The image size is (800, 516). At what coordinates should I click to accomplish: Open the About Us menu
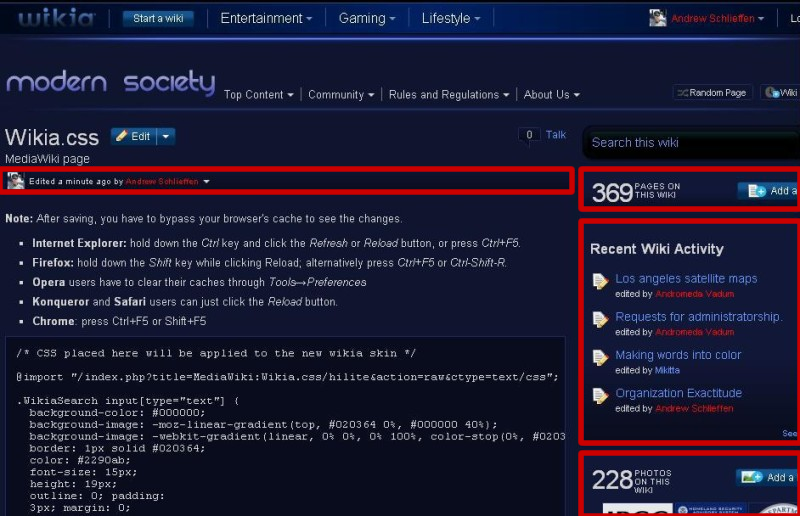click(x=552, y=94)
